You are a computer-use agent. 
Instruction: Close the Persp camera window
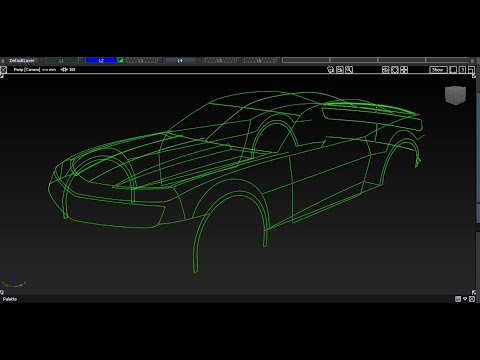pyautogui.click(x=3, y=69)
